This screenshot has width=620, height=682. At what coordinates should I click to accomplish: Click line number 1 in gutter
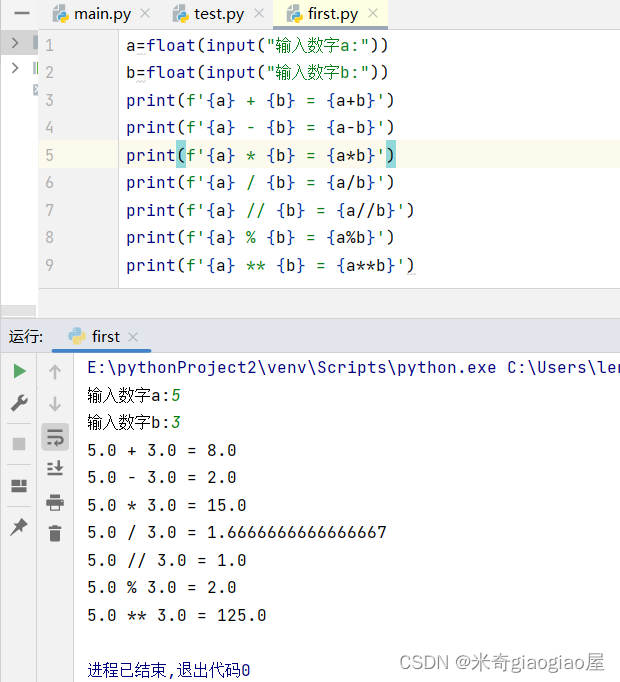[x=50, y=46]
